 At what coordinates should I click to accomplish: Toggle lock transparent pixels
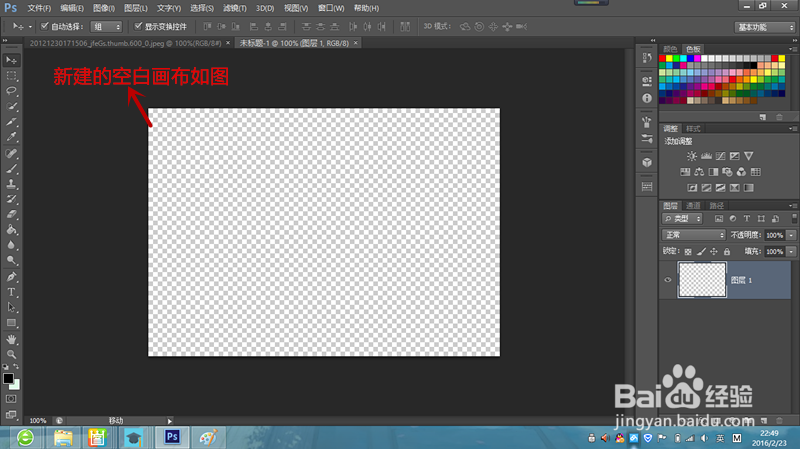(x=688, y=251)
